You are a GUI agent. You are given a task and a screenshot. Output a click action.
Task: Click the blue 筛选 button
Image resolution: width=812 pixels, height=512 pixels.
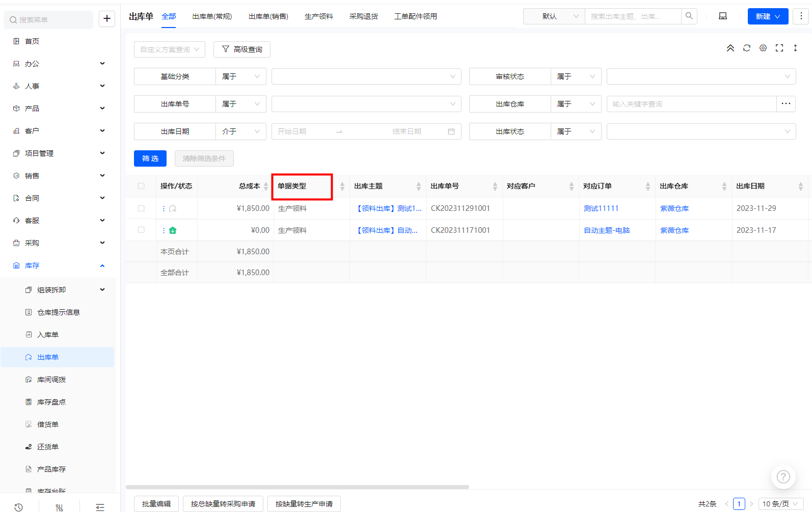(x=150, y=158)
